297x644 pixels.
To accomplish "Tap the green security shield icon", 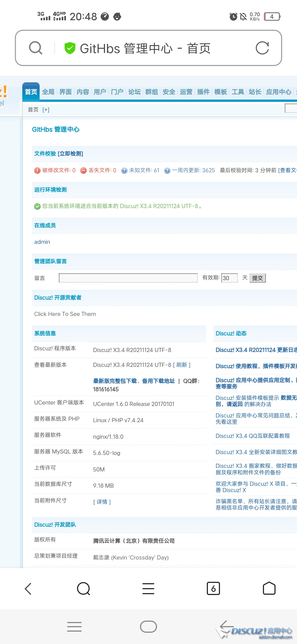I will tap(70, 48).
